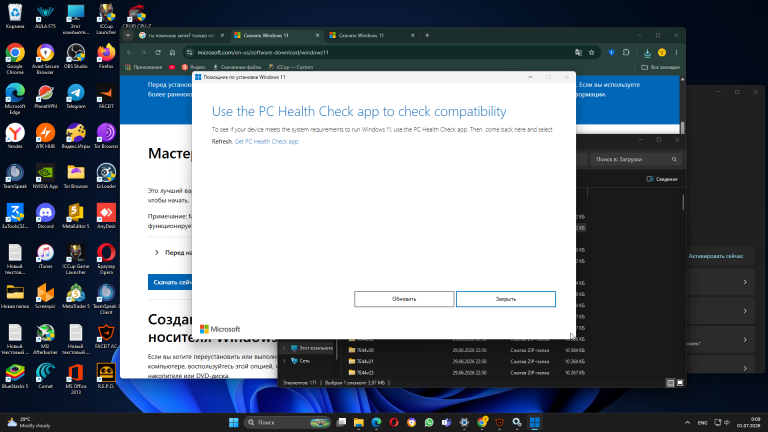Click the Скачать сейчас button on the webpage

coord(170,282)
